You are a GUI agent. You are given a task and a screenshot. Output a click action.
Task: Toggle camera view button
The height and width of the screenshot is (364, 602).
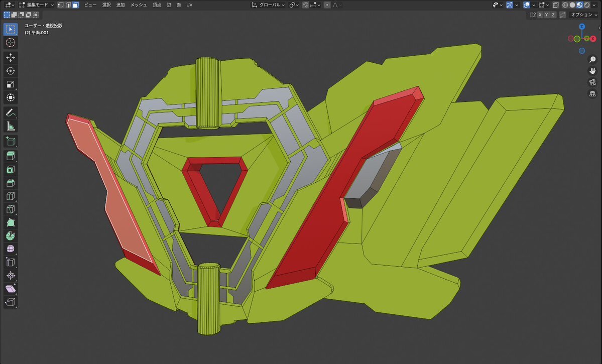coord(592,82)
